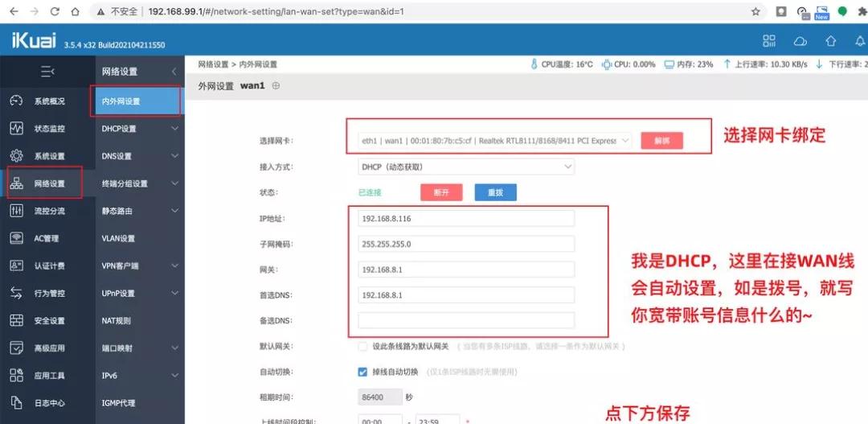Image resolution: width=868 pixels, height=424 pixels.
Task: Open notifications bell icon in header
Action: tap(860, 40)
